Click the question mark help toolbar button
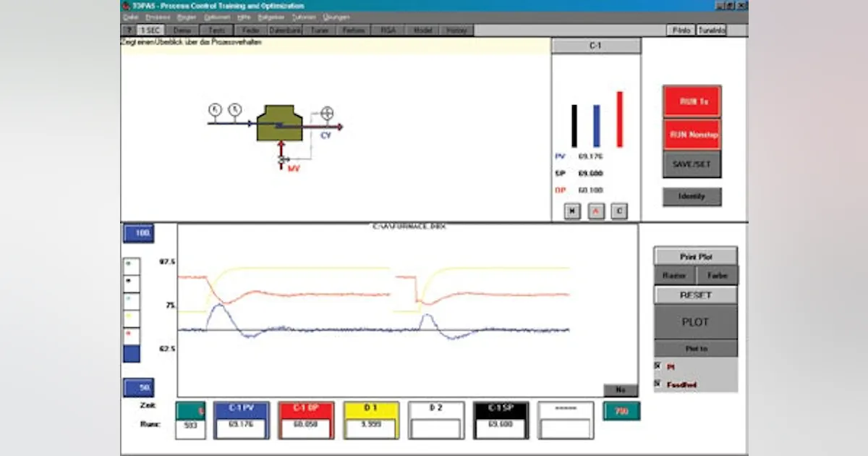868x456 pixels. click(x=129, y=30)
